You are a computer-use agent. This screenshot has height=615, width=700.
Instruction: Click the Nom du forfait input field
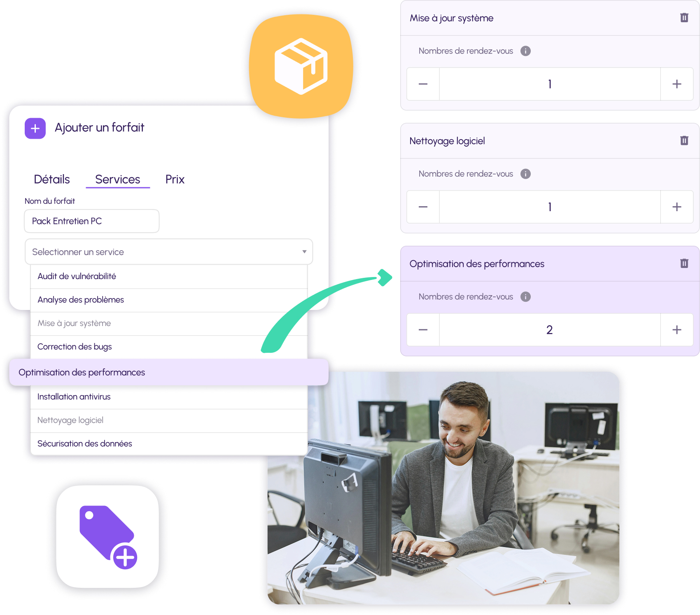[91, 221]
